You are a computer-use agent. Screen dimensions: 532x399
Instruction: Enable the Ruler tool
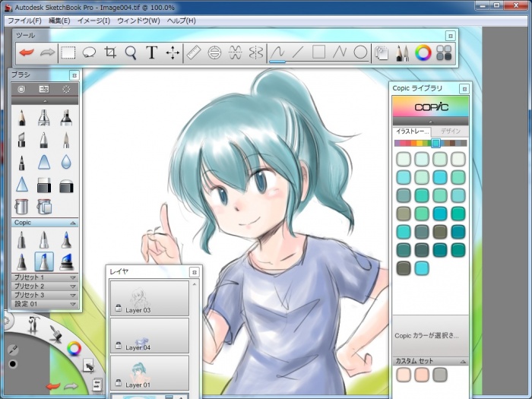(194, 52)
